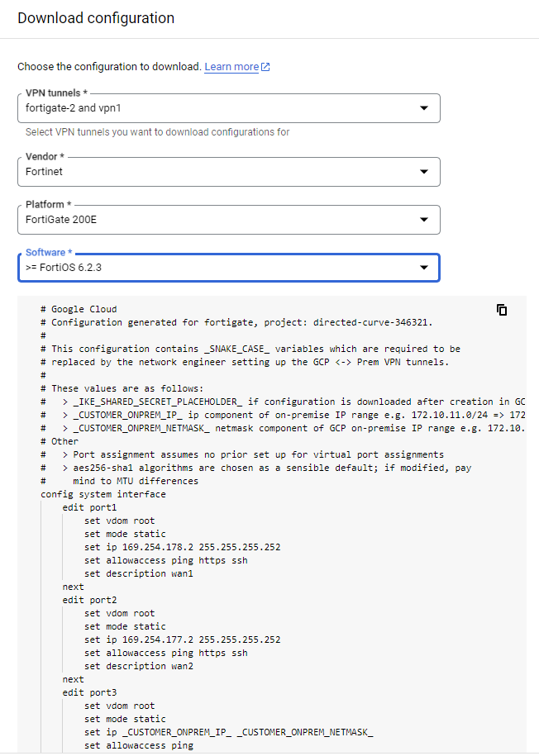Open the Vendor dropdown showing Fortinet
Image resolution: width=539 pixels, height=756 pixels.
click(424, 172)
